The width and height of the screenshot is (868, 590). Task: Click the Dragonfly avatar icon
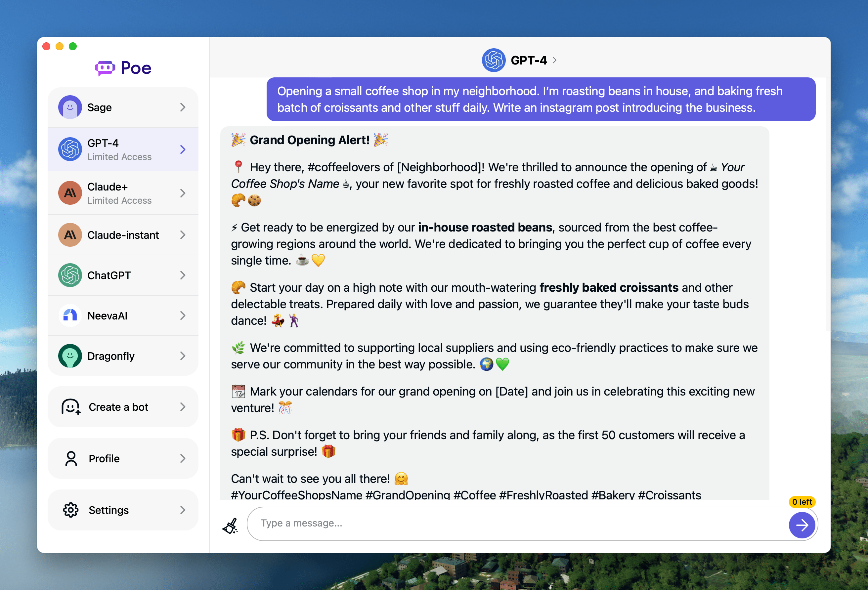[70, 356]
